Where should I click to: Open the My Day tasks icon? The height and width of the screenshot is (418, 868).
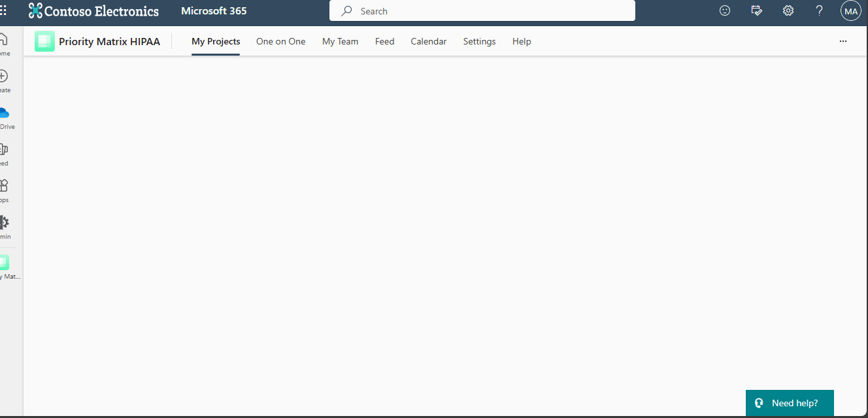(756, 10)
